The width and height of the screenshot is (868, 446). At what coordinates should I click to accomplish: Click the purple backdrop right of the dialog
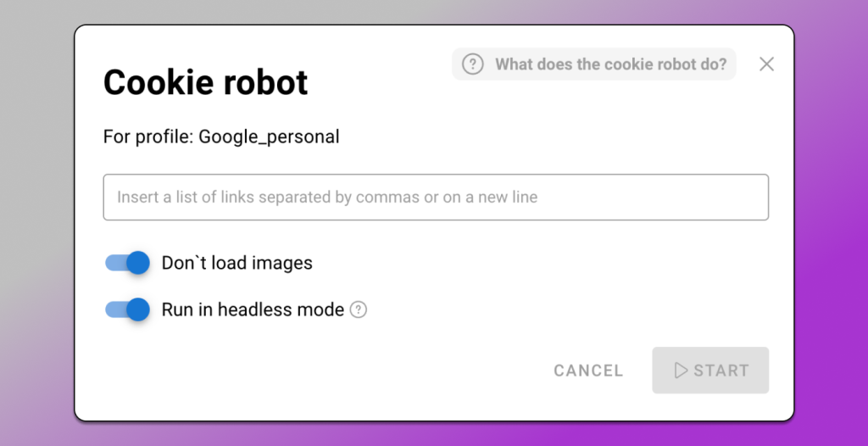tap(831, 254)
